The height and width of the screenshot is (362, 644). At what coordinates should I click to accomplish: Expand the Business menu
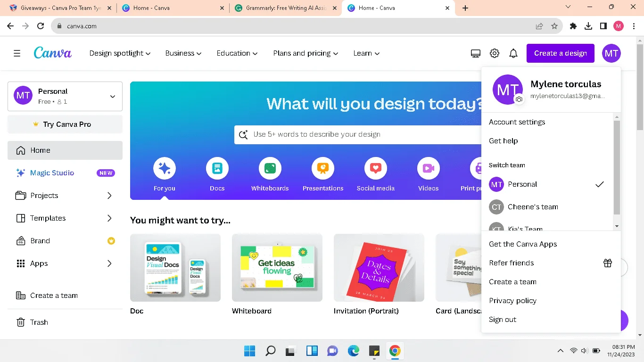pos(183,53)
